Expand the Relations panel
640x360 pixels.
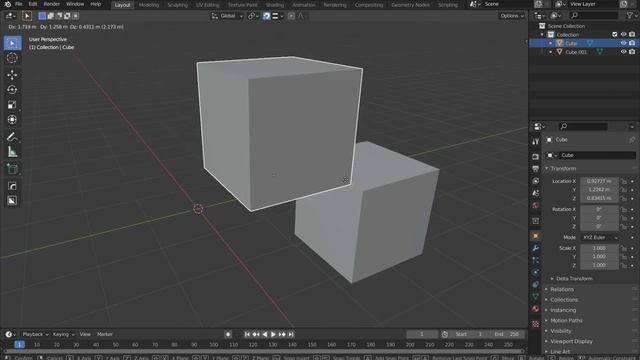(x=562, y=289)
